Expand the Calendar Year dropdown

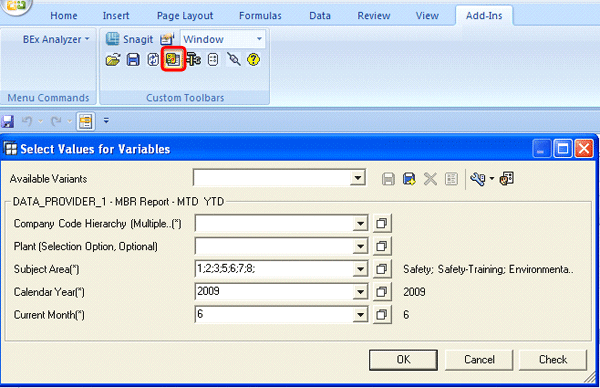360,292
